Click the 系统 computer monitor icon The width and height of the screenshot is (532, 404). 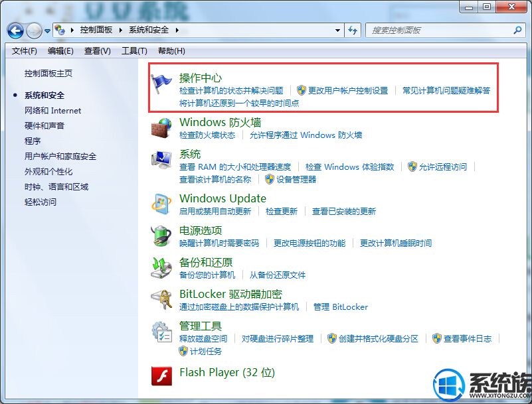pos(161,160)
